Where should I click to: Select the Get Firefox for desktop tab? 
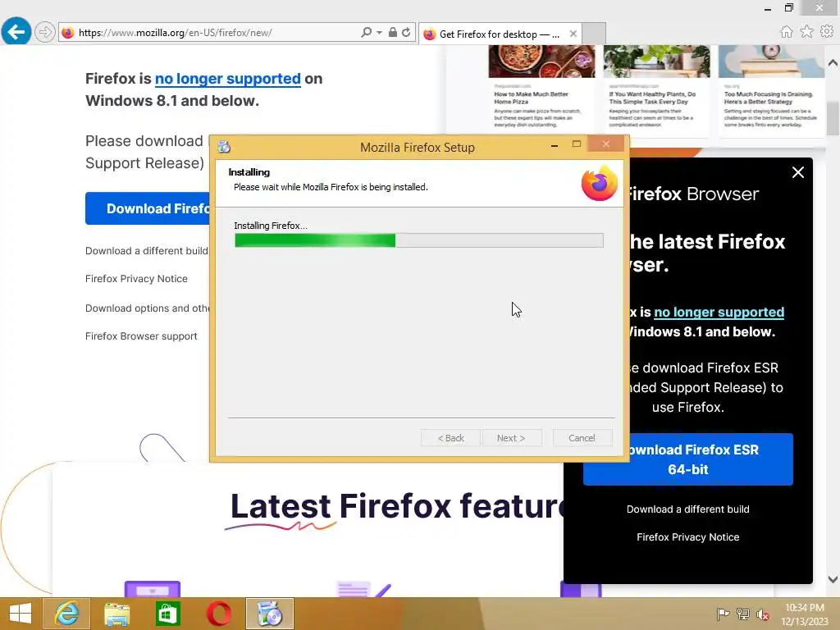(x=500, y=34)
